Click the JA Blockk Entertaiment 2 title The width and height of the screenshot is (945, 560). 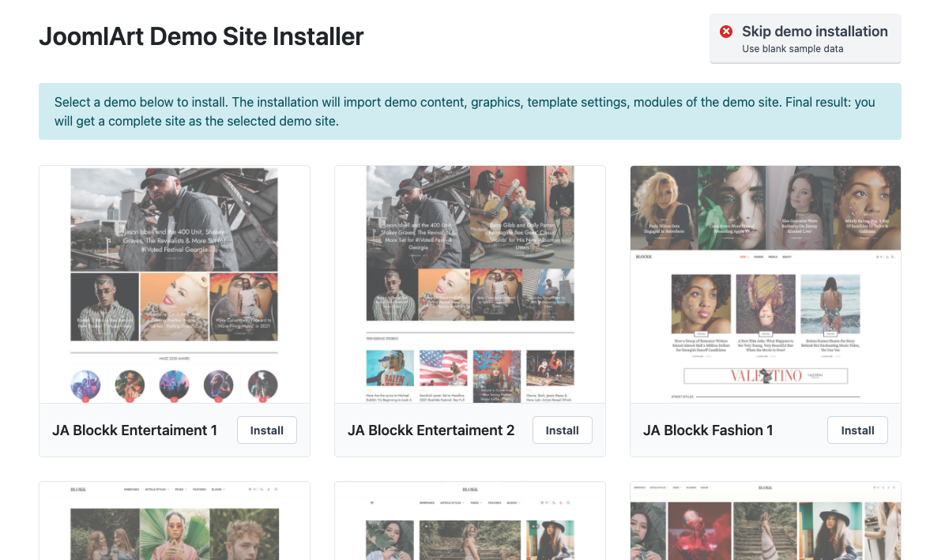pyautogui.click(x=431, y=430)
